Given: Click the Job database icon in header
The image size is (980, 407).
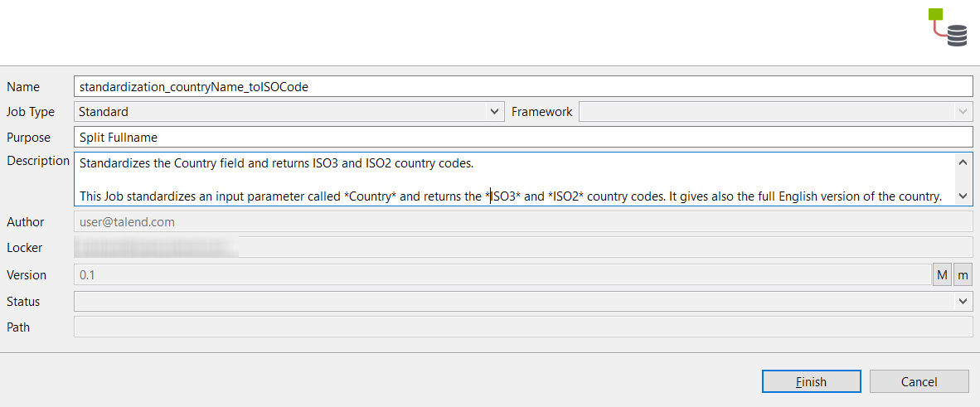Looking at the screenshot, I should point(947,27).
